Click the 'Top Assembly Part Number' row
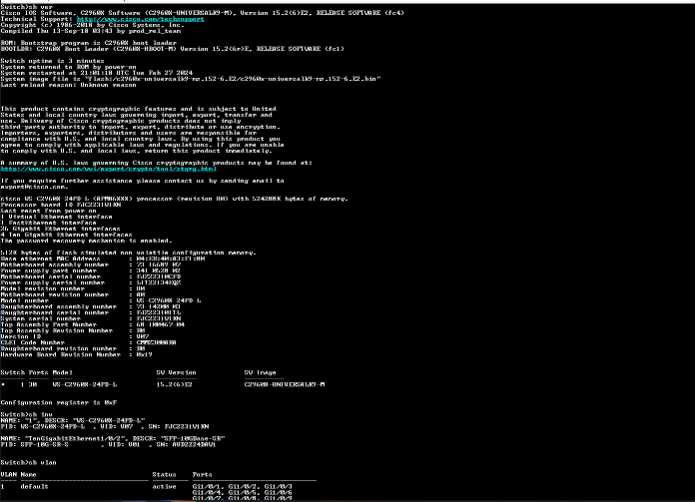This screenshot has width=695, height=502. (93, 324)
